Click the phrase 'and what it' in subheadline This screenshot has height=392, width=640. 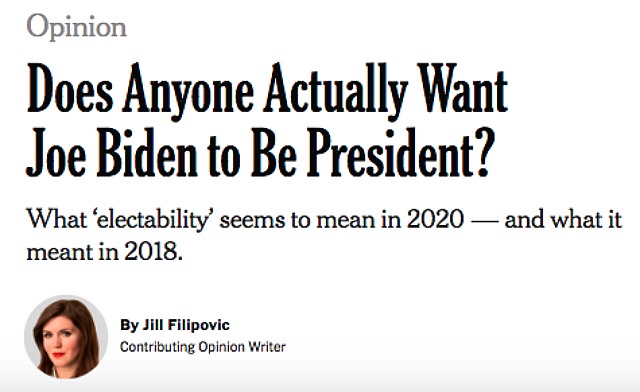(x=563, y=219)
